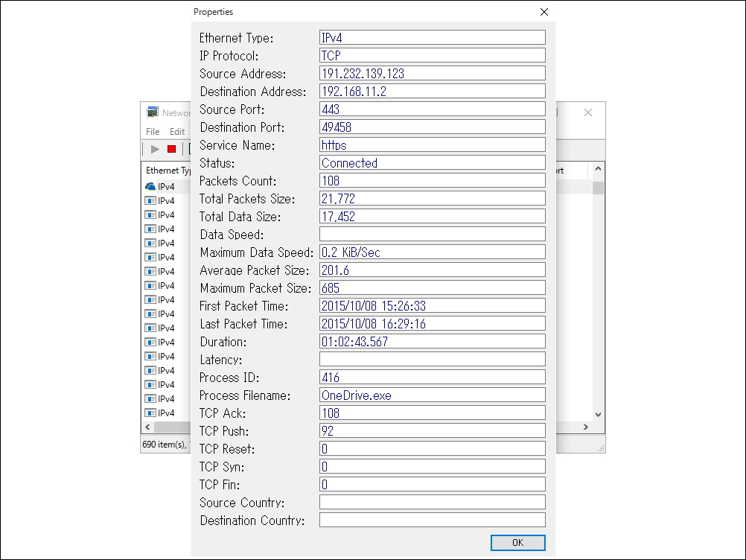This screenshot has height=560, width=746.
Task: Open the Edit menu
Action: 176,132
